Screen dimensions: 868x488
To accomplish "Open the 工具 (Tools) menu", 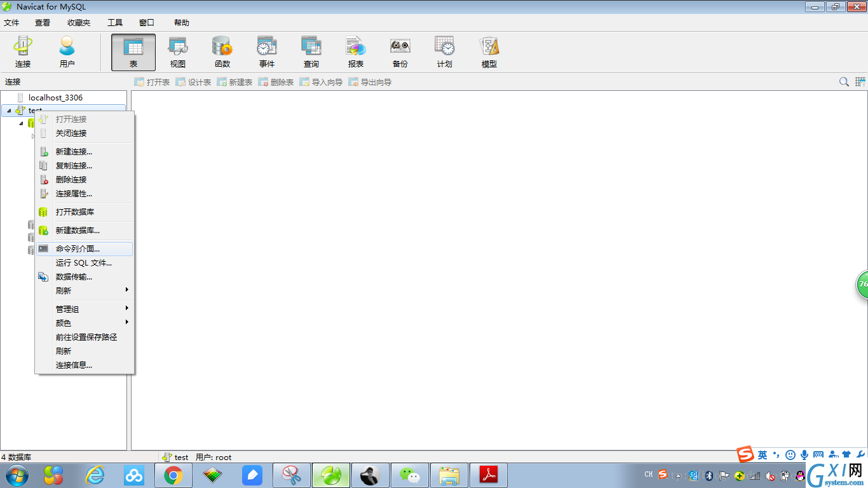I will point(115,22).
